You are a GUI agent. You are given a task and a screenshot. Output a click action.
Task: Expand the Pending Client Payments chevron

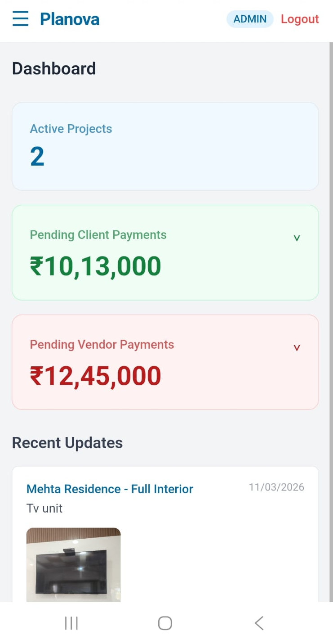point(297,238)
